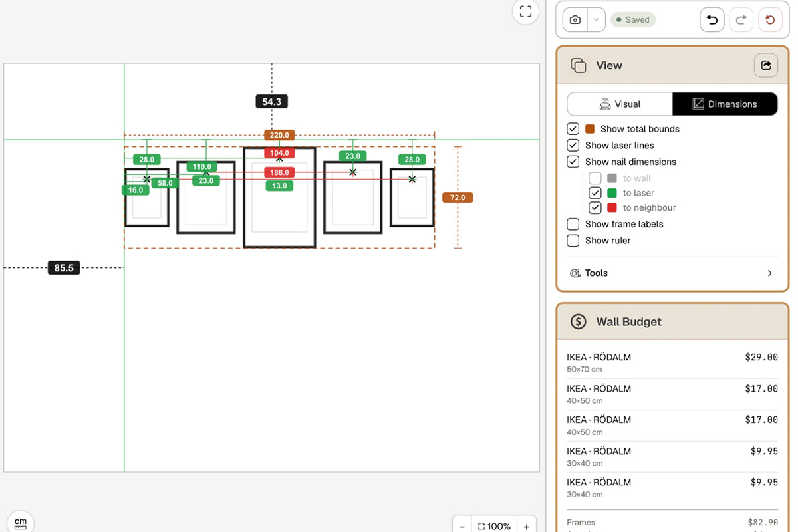Click the undo arrow button

pyautogui.click(x=712, y=20)
